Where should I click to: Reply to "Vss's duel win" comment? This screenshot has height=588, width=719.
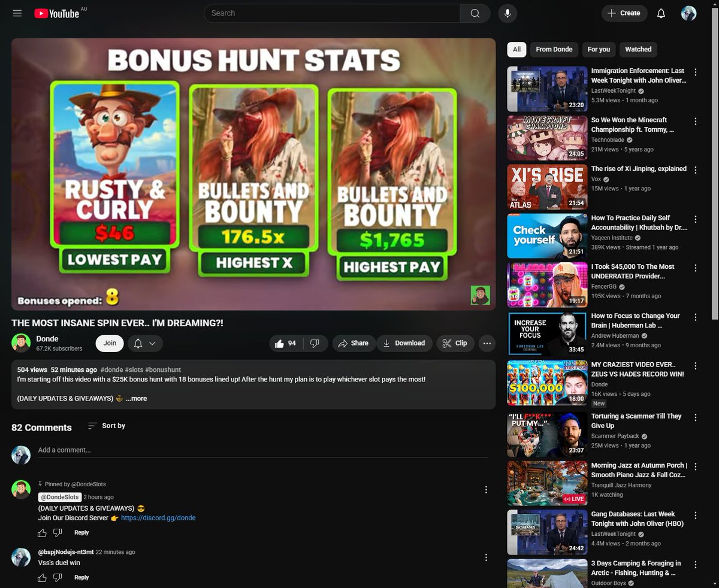(x=81, y=577)
